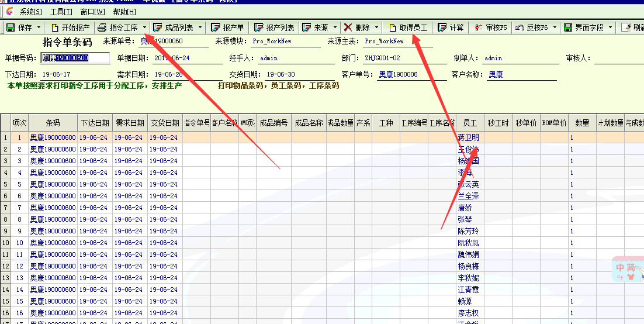Click the 报产单 toolbar icon
Viewport: 644px width, 324px height.
[x=216, y=27]
